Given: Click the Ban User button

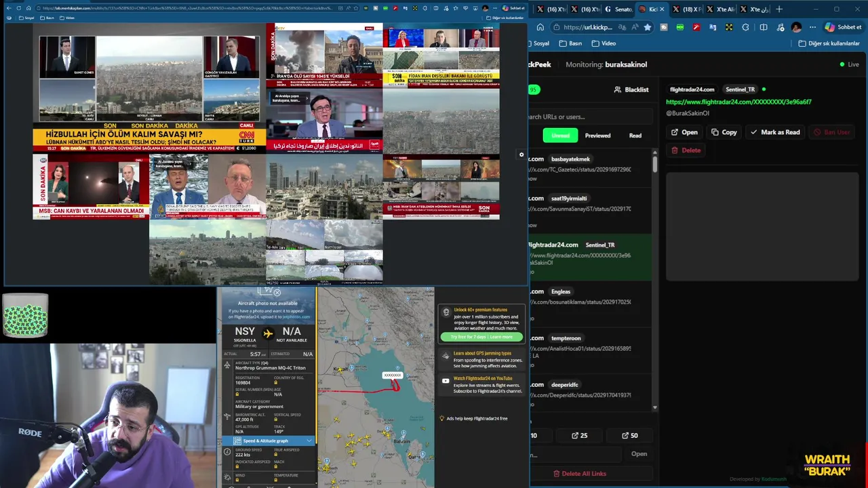Looking at the screenshot, I should 831,132.
